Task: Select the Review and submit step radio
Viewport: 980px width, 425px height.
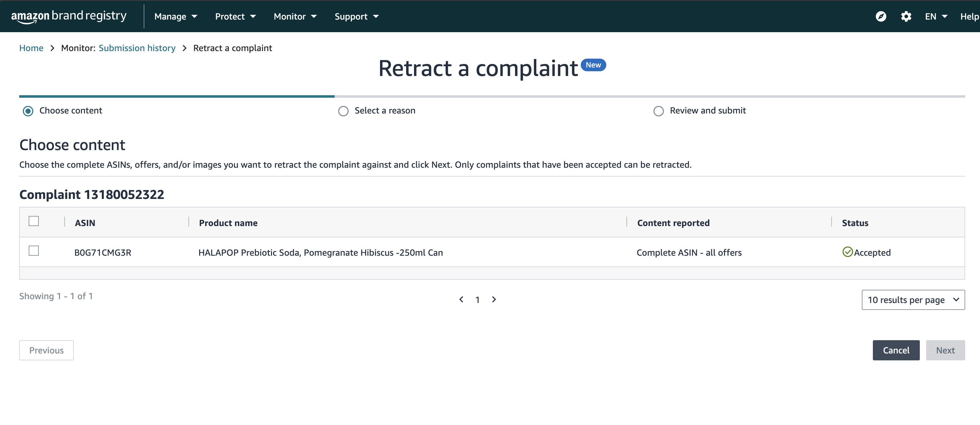Action: (659, 111)
